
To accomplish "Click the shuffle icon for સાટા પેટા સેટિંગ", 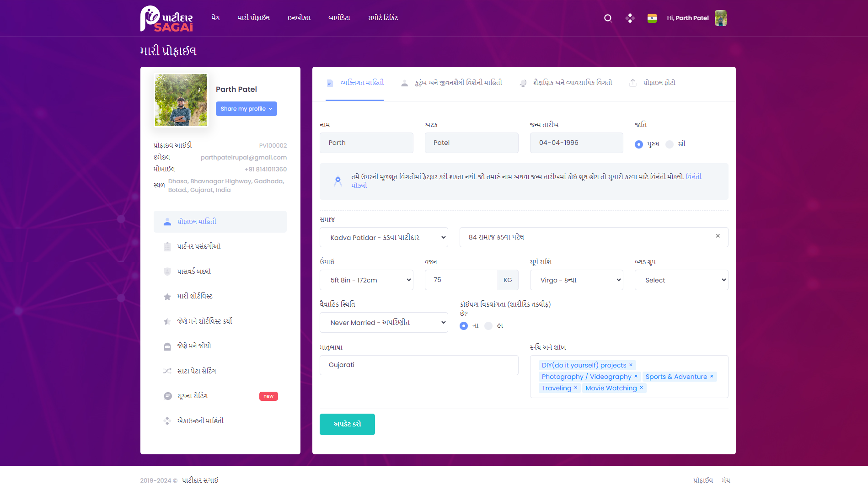I will 167,371.
